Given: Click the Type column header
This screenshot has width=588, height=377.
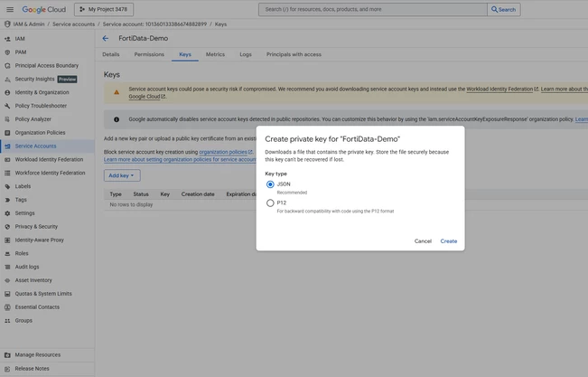Looking at the screenshot, I should (x=116, y=194).
